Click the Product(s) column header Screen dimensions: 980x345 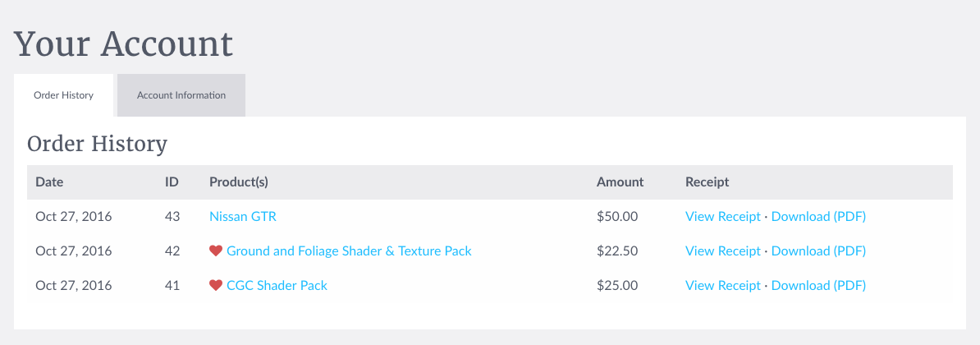239,182
